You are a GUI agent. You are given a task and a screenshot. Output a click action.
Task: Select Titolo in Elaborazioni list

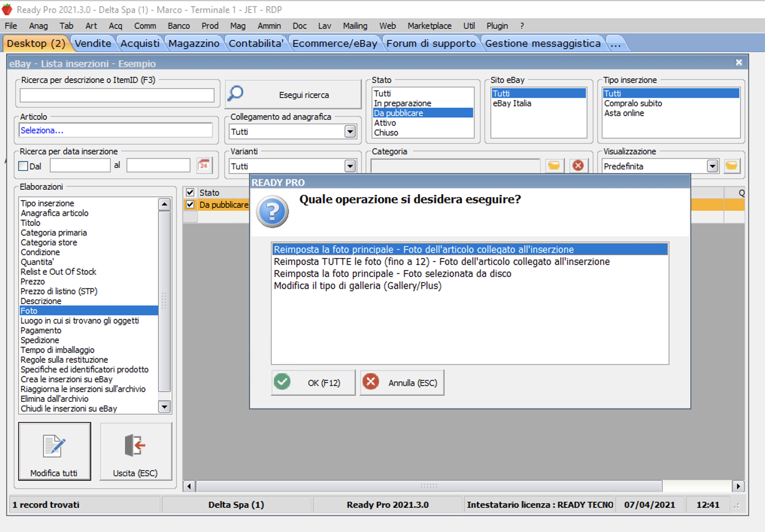tap(89, 223)
